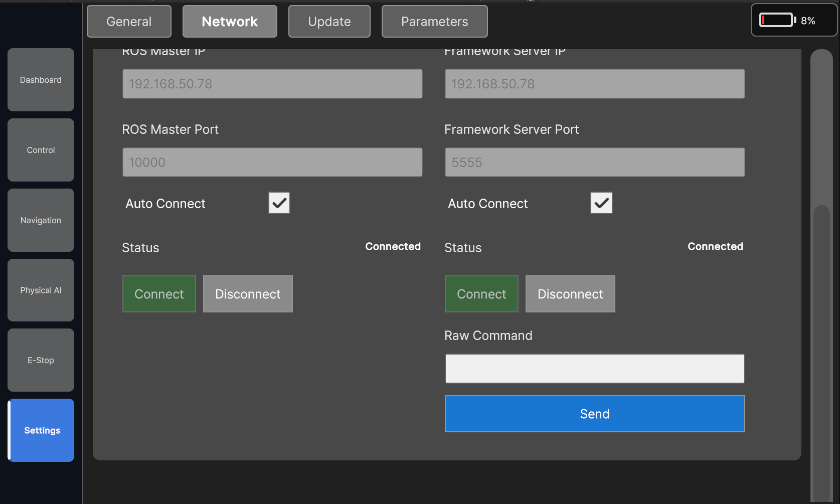
Task: Select the Network tab
Action: pos(230,22)
